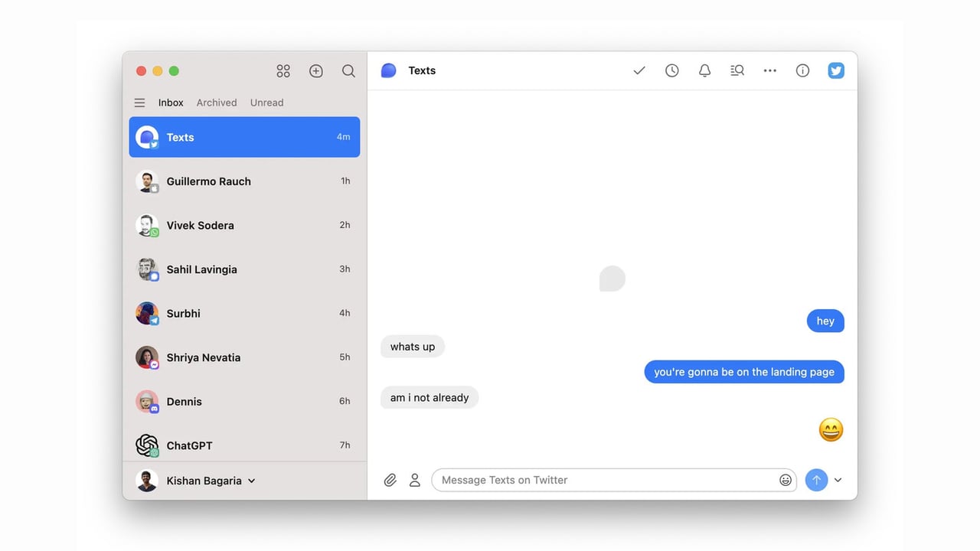The image size is (980, 551).
Task: Focus the Message Texts on Twitter field
Action: click(614, 480)
